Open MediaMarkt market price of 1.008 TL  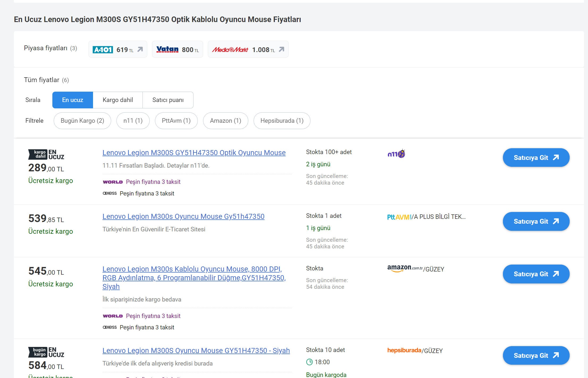click(x=248, y=49)
